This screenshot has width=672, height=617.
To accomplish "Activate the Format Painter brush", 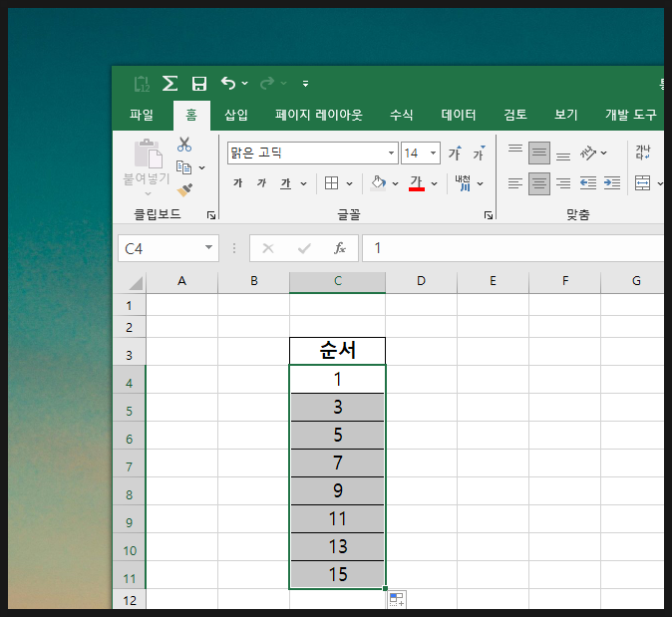I will point(184,189).
